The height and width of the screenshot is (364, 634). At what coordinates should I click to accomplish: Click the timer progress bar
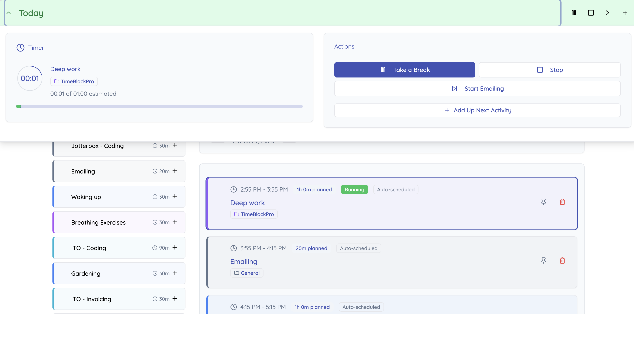coord(159,106)
